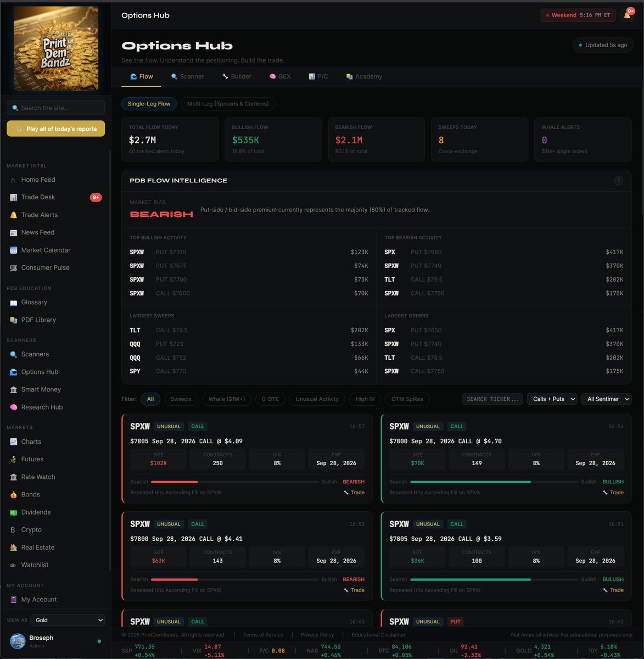
Task: Click the PDF Library books icon
Action: (13, 320)
